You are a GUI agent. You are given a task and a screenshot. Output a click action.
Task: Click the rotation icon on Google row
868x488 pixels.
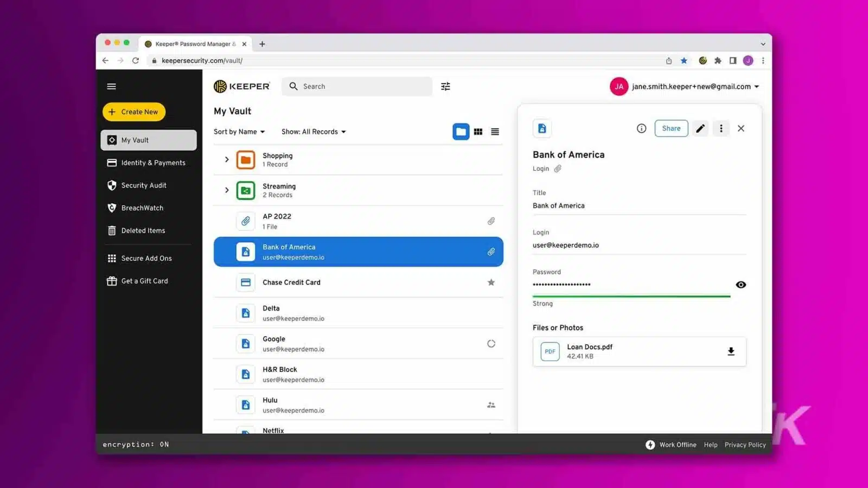point(491,343)
